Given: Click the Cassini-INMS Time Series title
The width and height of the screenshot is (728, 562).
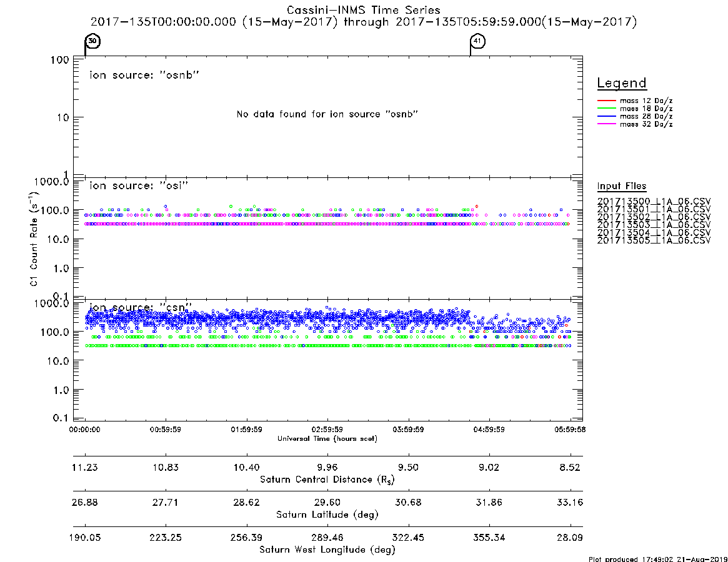Looking at the screenshot, I should coord(364,10).
